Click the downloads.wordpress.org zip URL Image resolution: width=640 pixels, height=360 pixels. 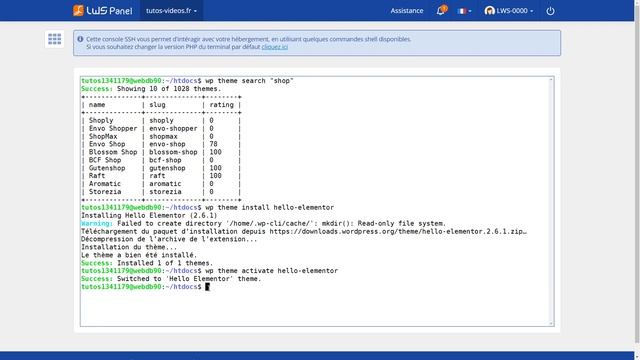click(398, 231)
